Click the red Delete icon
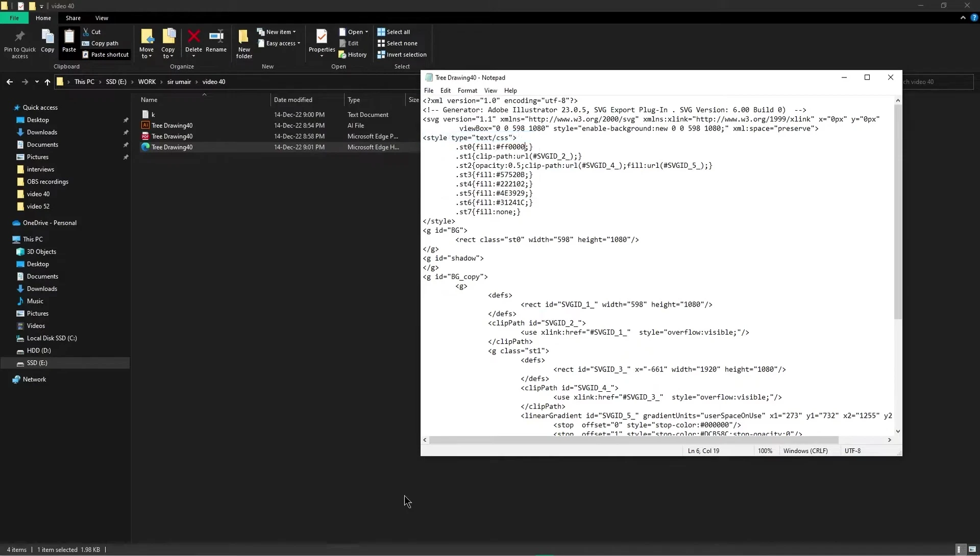 (x=193, y=36)
